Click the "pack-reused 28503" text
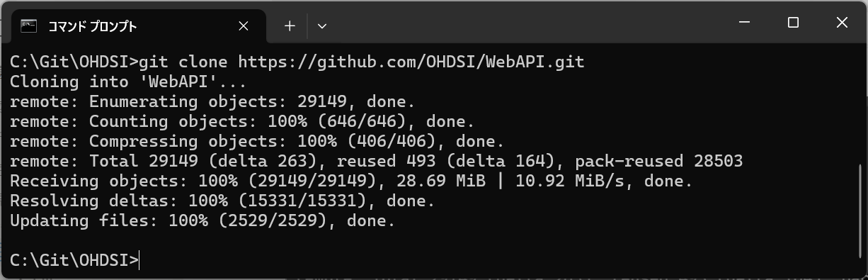This screenshot has width=868, height=280. coord(659,161)
